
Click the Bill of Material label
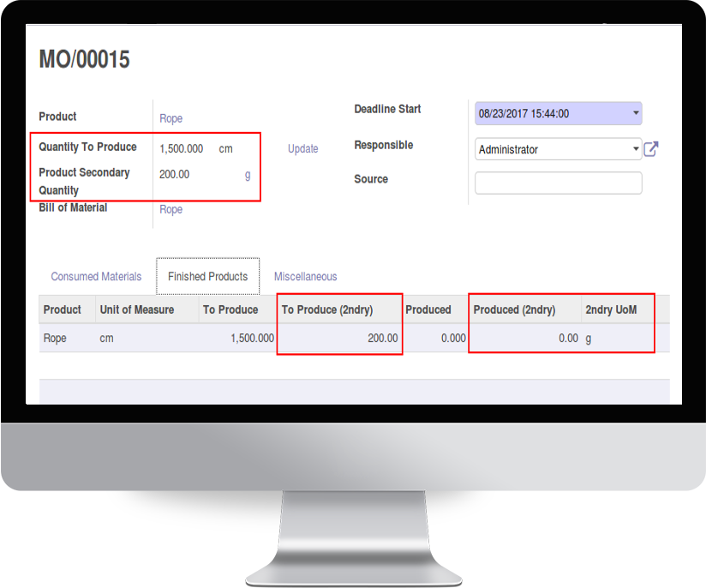tap(73, 207)
